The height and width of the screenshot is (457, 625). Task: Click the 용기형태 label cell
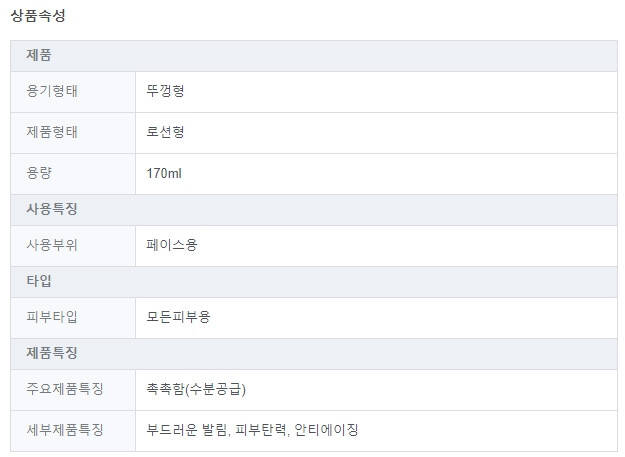click(x=52, y=92)
